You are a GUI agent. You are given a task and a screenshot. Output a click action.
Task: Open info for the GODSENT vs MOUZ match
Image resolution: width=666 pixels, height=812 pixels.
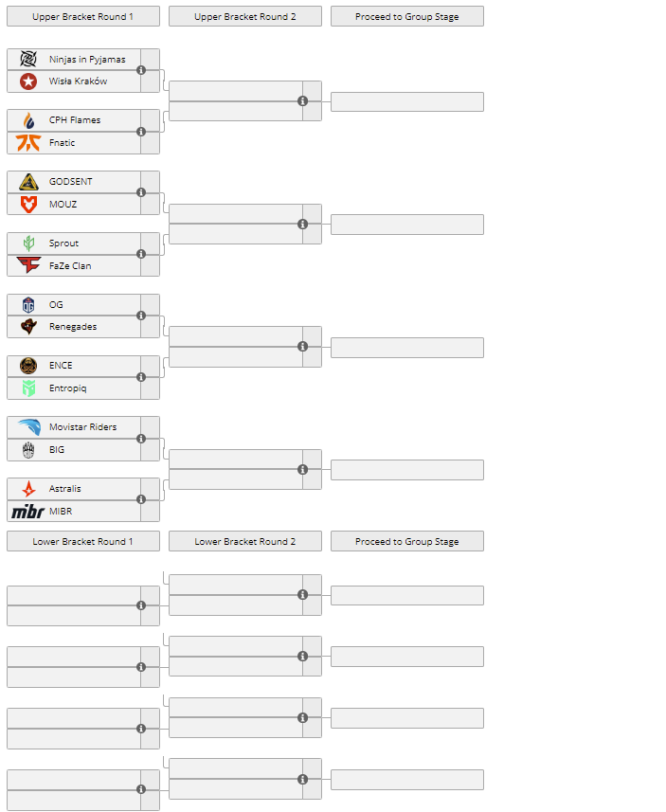[x=141, y=192]
